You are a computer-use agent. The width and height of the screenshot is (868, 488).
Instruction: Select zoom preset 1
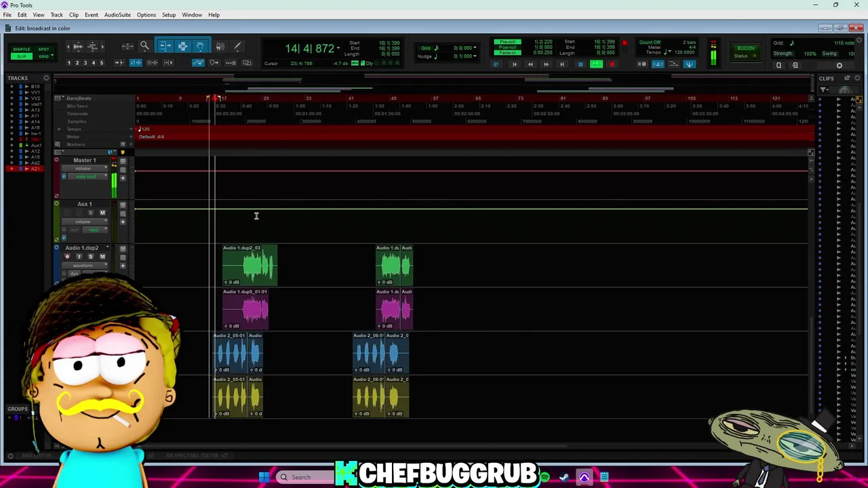[68, 63]
